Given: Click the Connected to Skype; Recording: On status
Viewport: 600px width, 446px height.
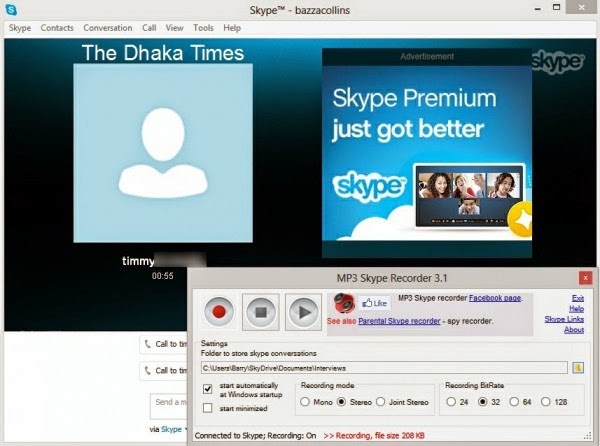Looking at the screenshot, I should (256, 436).
